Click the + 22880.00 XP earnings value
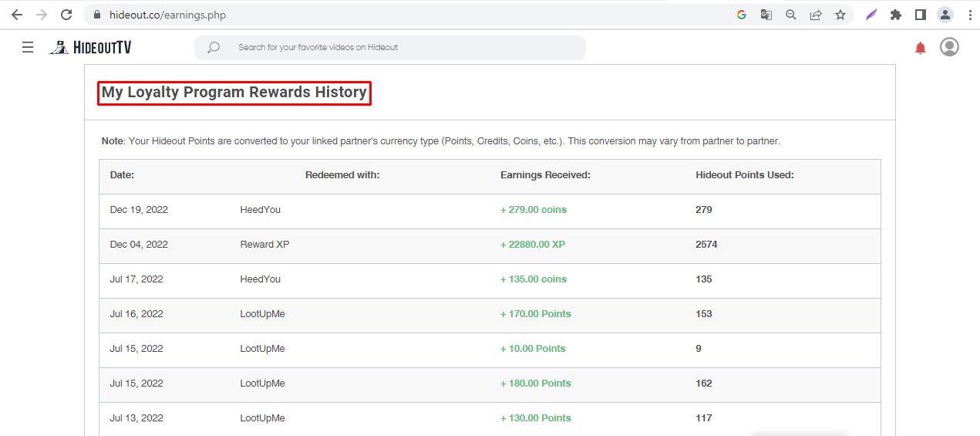 [533, 245]
